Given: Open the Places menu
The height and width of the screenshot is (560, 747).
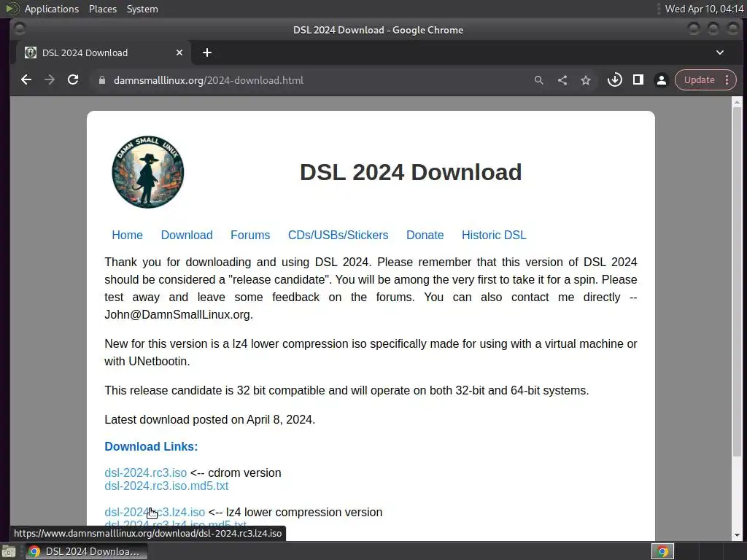Looking at the screenshot, I should 103,9.
